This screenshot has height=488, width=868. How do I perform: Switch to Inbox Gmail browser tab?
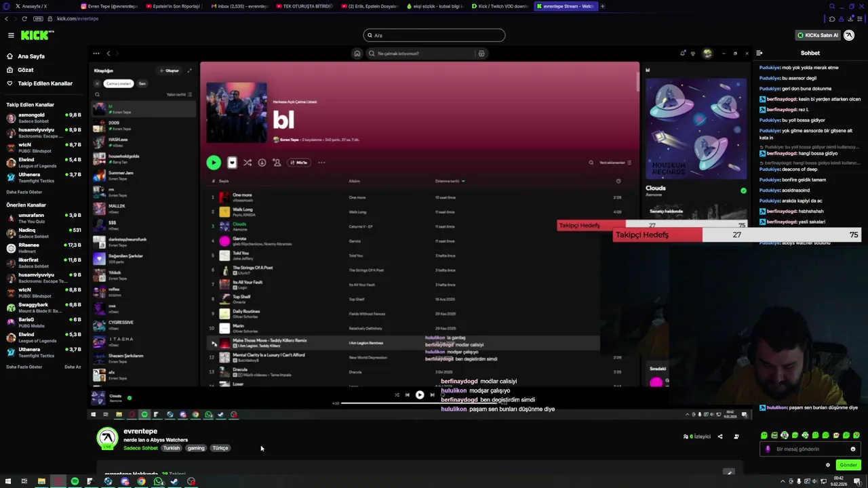tap(239, 6)
